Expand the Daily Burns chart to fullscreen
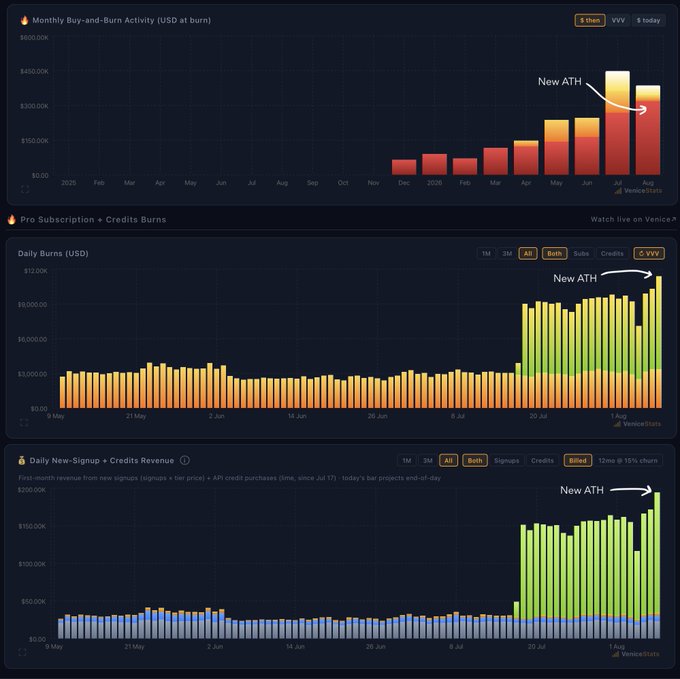This screenshot has width=680, height=679. pos(24,422)
